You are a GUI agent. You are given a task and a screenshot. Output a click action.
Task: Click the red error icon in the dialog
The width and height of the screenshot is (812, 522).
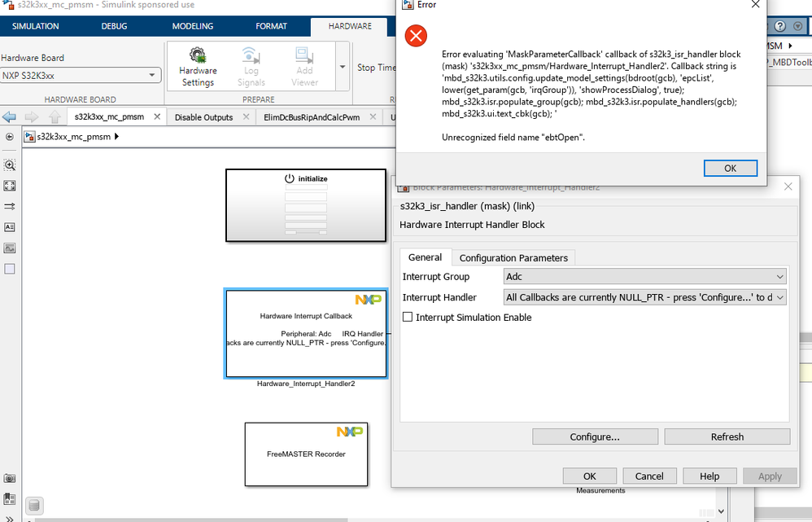coord(416,36)
